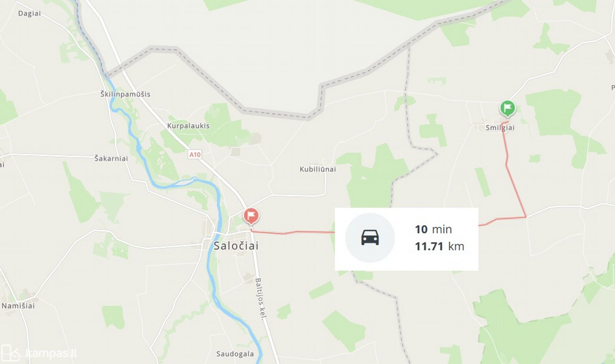Image resolution: width=615 pixels, height=364 pixels.
Task: Click the Namišiai village label
Action: point(18,306)
